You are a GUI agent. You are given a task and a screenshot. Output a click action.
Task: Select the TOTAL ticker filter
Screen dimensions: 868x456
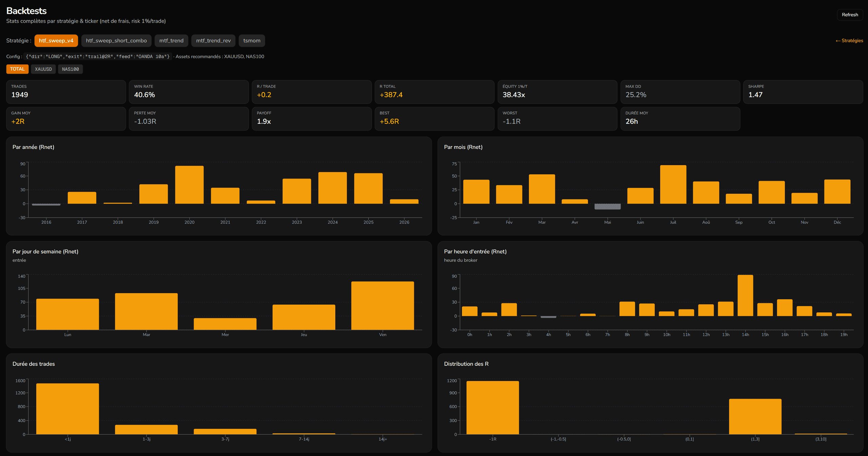[17, 69]
